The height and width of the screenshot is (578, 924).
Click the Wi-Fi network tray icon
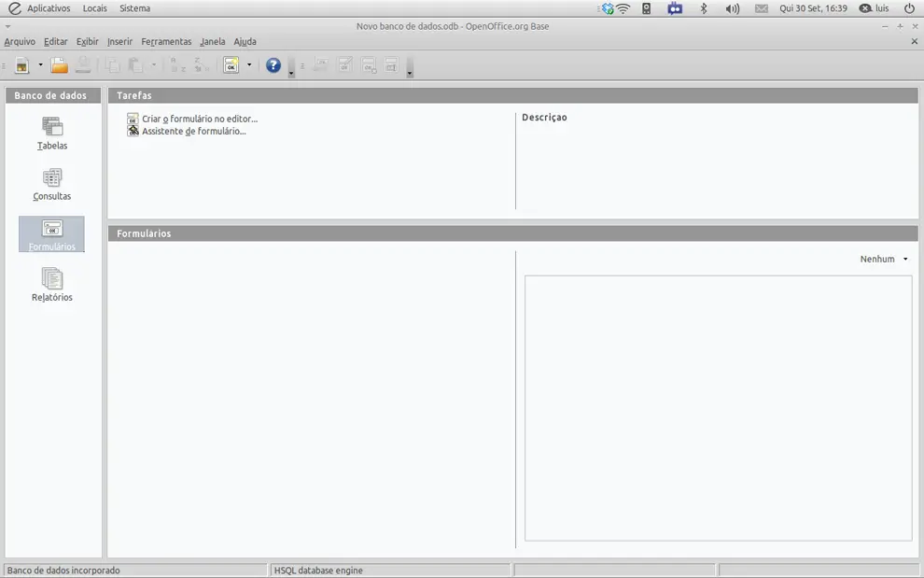[623, 8]
